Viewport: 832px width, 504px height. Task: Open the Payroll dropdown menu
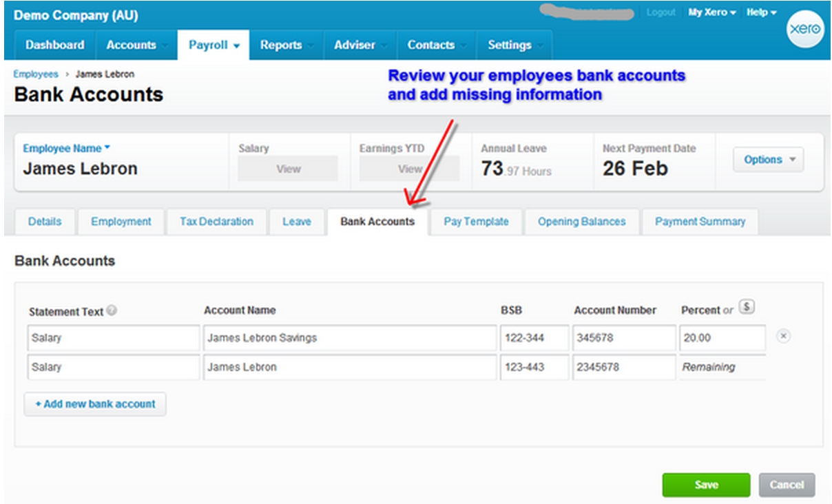click(x=214, y=45)
